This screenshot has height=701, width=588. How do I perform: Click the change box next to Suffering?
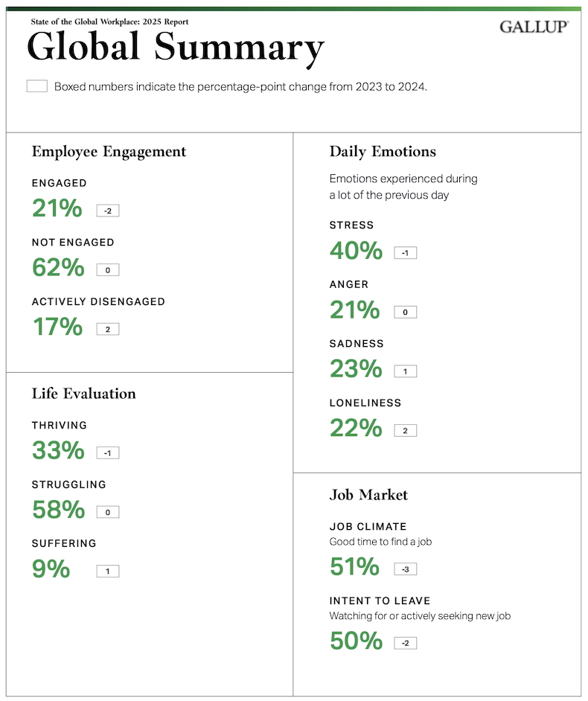(x=108, y=572)
